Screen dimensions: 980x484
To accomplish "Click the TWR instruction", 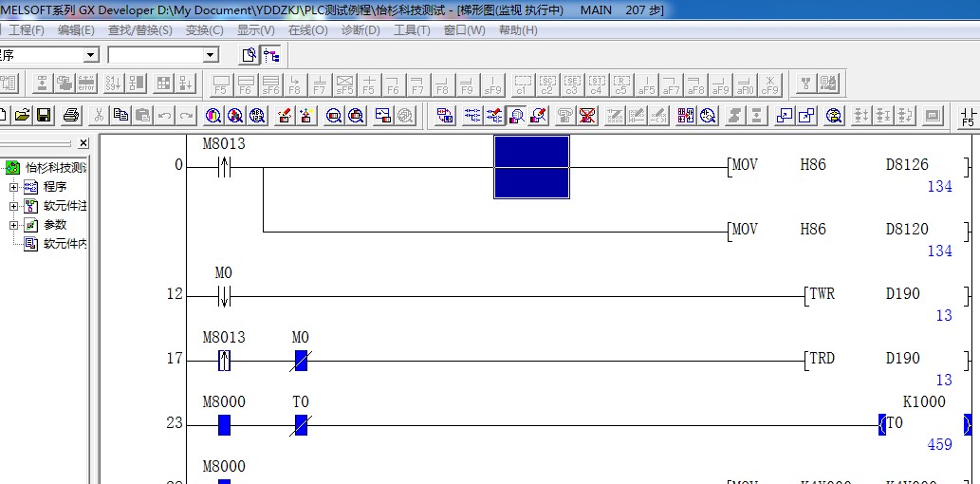I will tap(822, 294).
